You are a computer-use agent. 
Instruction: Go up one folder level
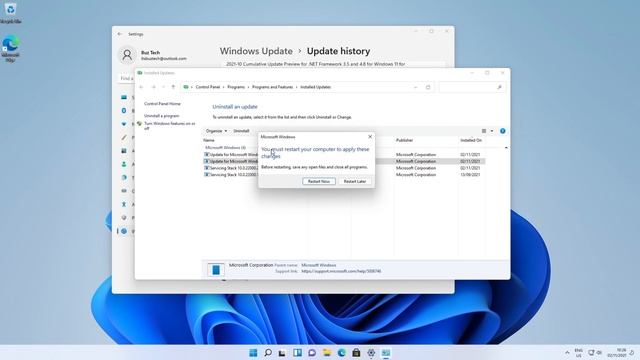(173, 87)
